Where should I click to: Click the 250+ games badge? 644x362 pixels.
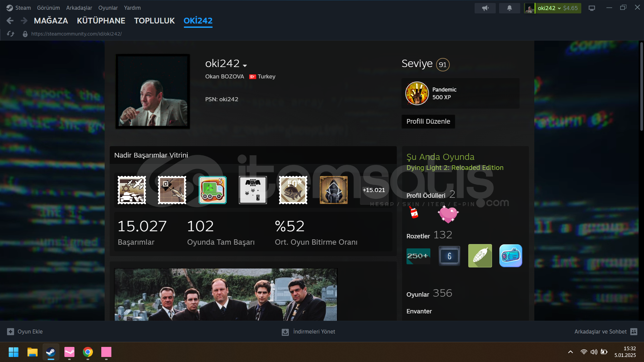(x=418, y=256)
